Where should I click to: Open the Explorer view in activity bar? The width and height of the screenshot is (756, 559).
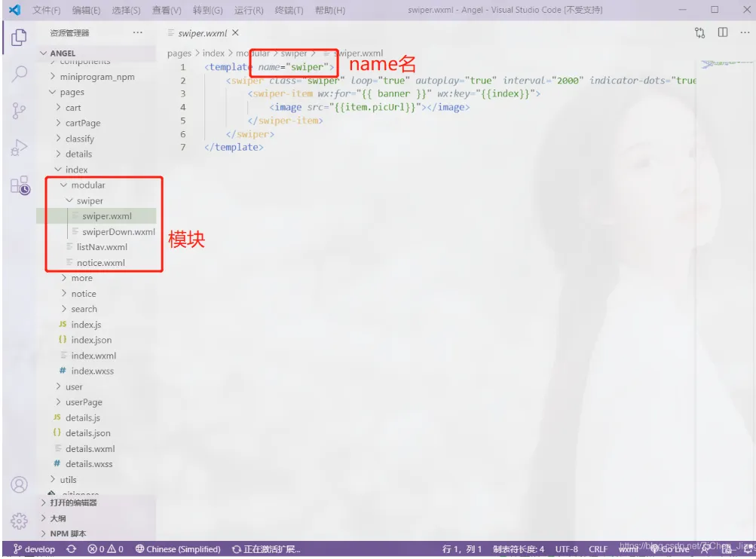[x=19, y=37]
